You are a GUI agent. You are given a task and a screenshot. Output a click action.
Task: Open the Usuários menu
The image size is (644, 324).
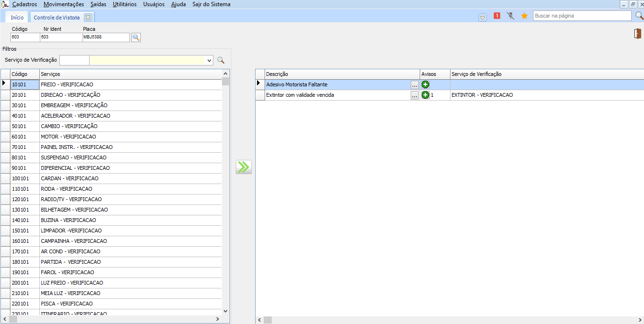click(154, 4)
